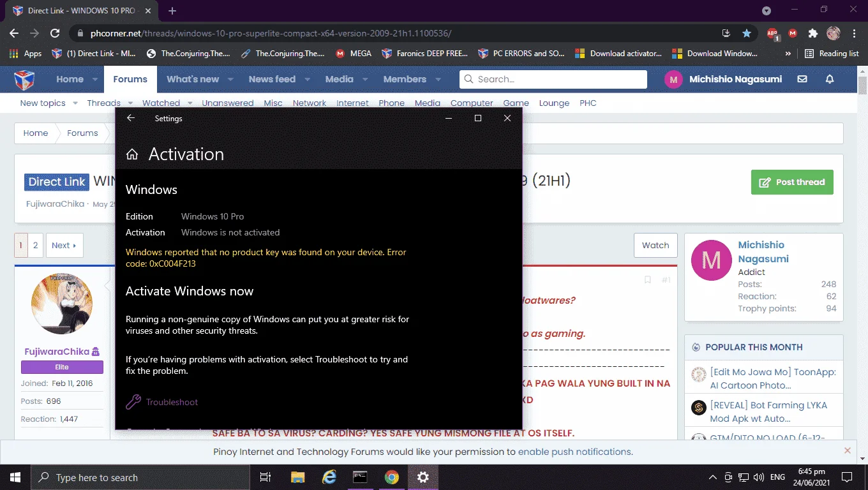Click the Post thread button
The image size is (868, 490).
pos(792,182)
